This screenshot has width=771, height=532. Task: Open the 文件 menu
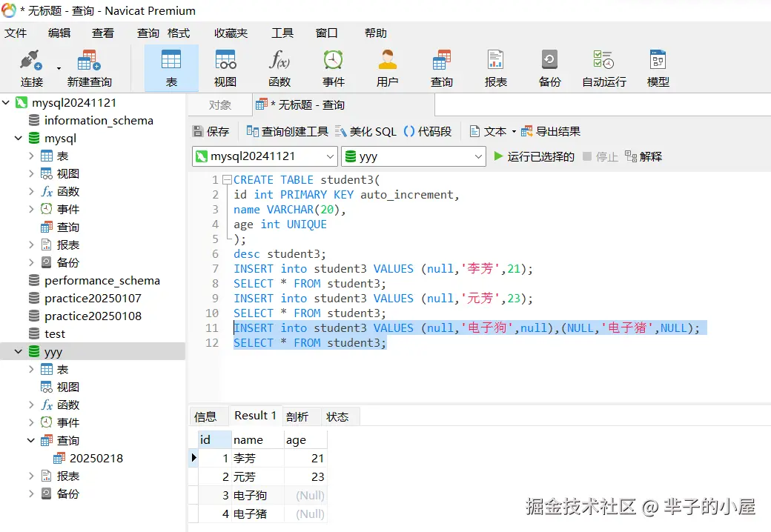tap(16, 33)
